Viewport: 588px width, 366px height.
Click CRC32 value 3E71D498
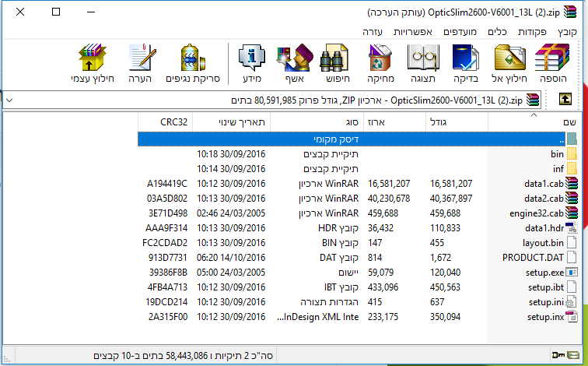[168, 213]
